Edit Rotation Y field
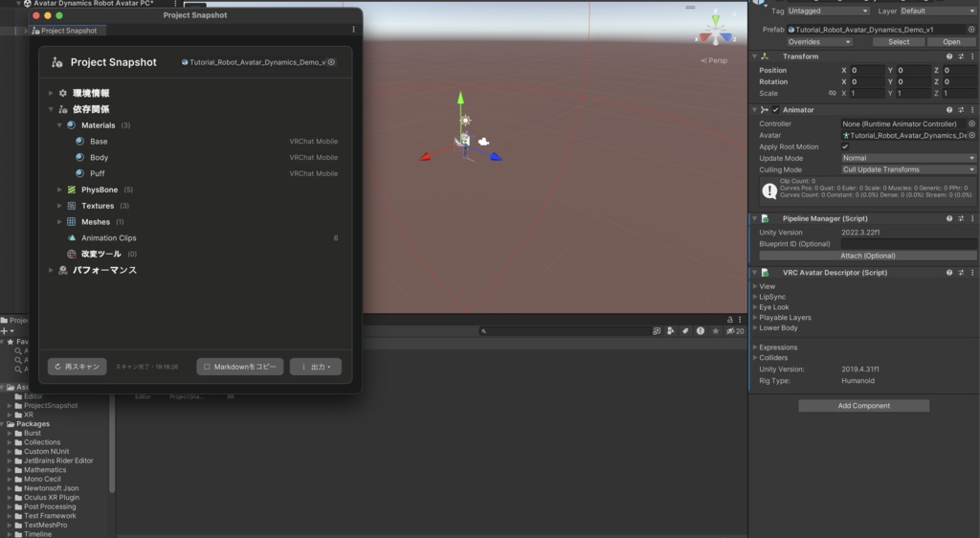This screenshot has height=538, width=980. [913, 82]
